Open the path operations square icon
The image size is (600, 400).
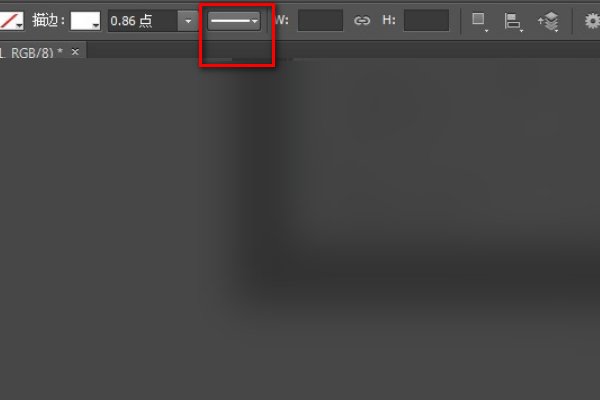tap(479, 21)
